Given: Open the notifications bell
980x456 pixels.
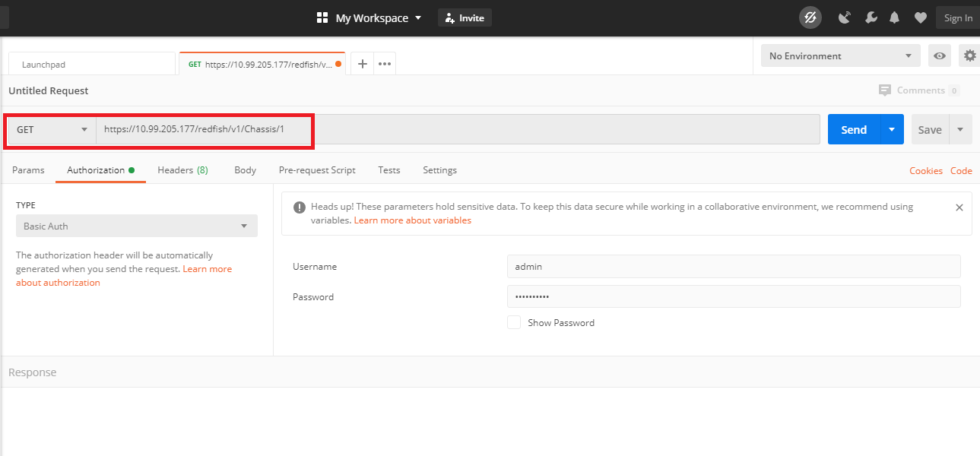Looking at the screenshot, I should pyautogui.click(x=895, y=17).
